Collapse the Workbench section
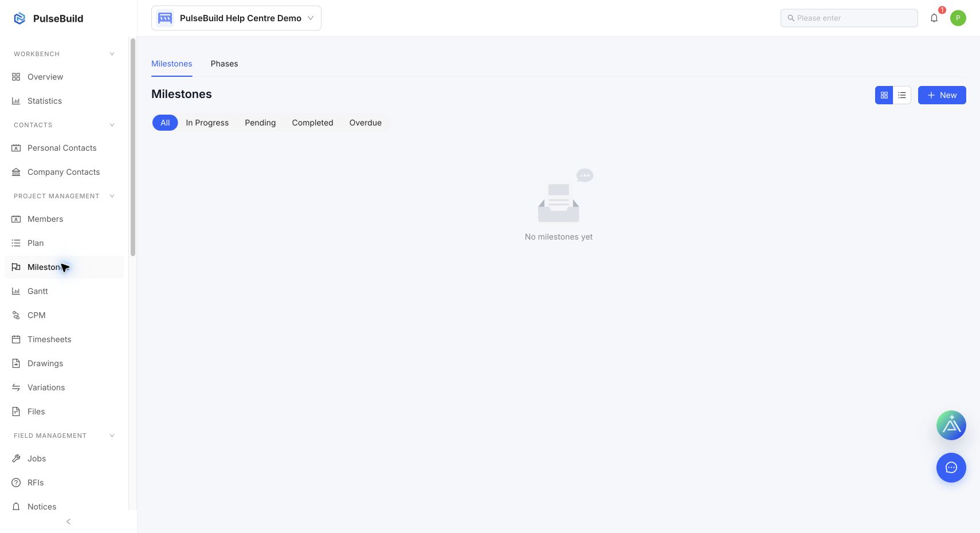The height and width of the screenshot is (533, 980). click(x=112, y=54)
